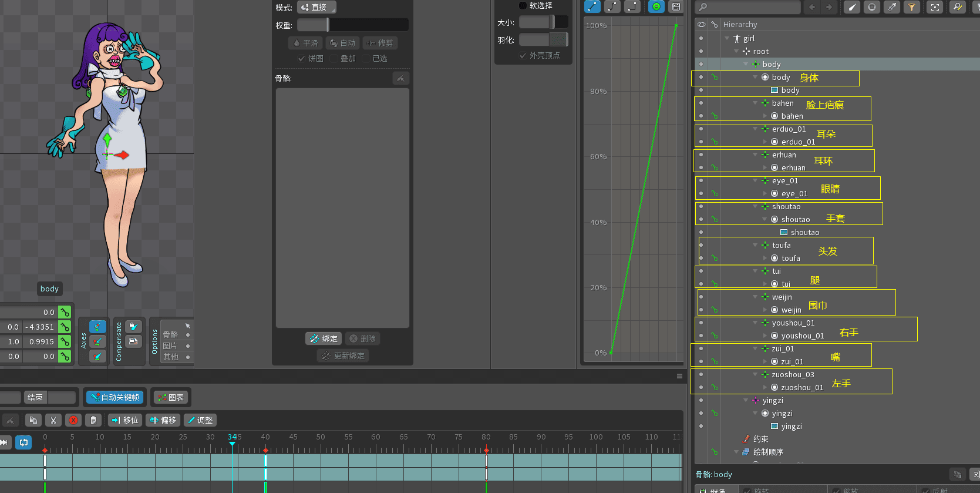Collapse the yingzi bone in hierarchy
The width and height of the screenshot is (980, 493).
[x=746, y=401]
